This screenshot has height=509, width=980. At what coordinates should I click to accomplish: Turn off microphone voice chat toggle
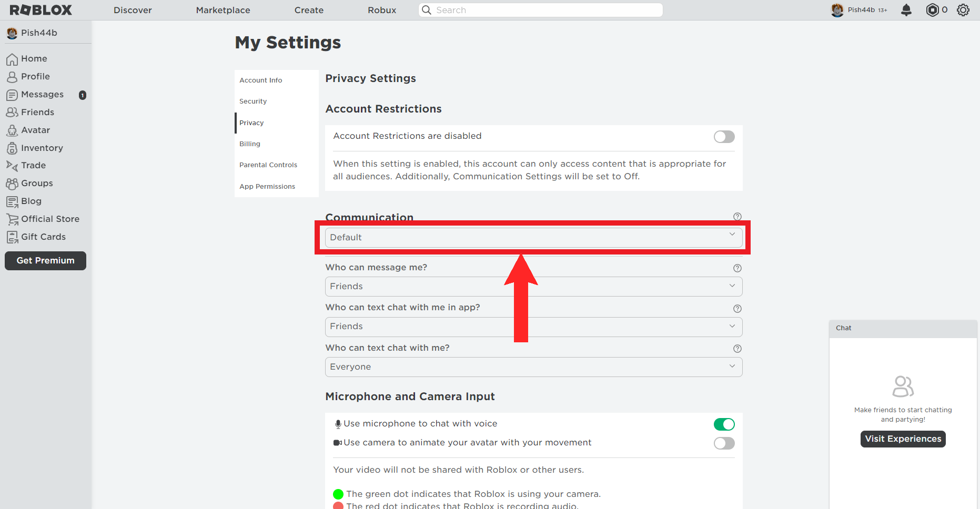click(724, 424)
